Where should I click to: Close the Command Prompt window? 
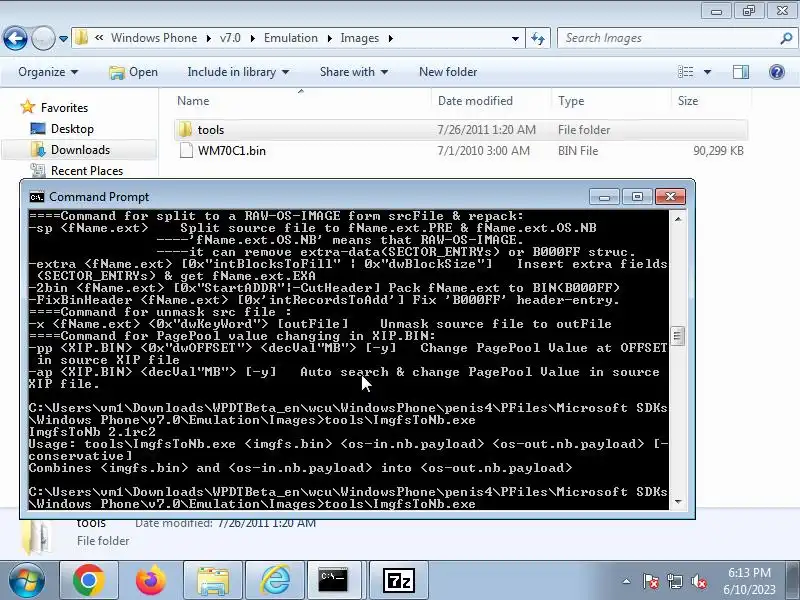[x=670, y=197]
